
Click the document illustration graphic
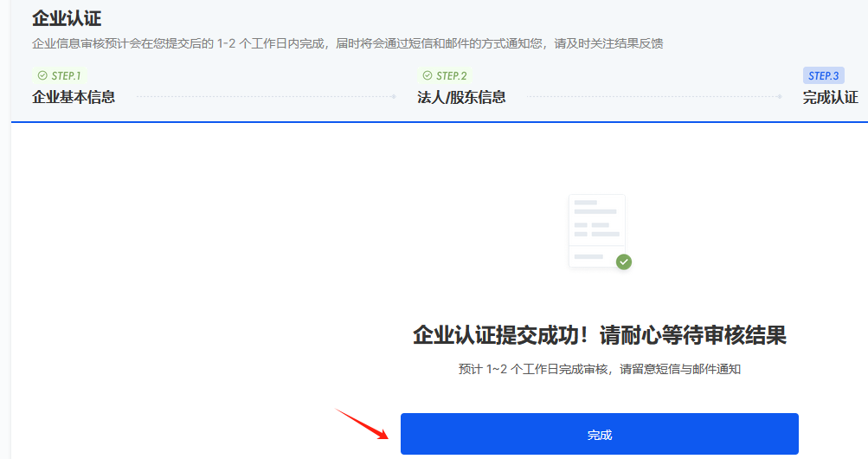click(596, 229)
